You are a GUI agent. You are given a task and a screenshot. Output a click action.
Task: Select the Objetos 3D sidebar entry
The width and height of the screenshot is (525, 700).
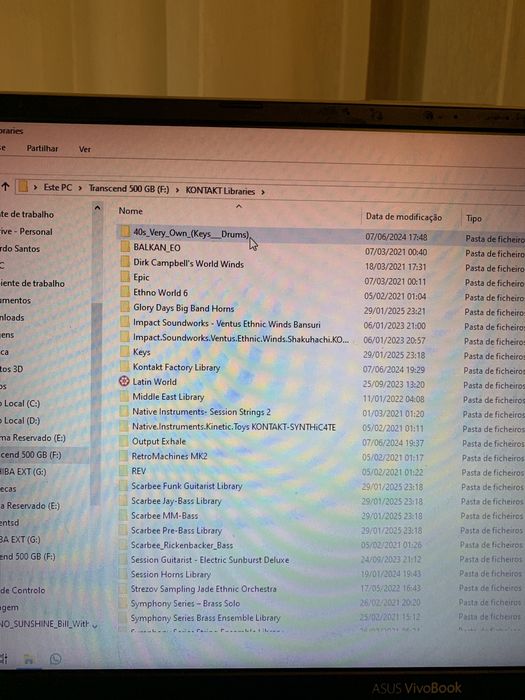pyautogui.click(x=12, y=369)
